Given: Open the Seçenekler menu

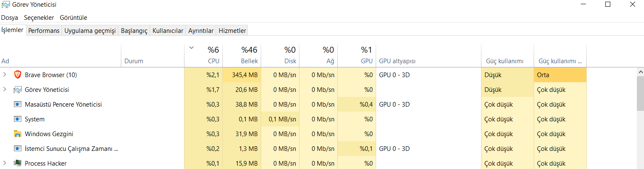Looking at the screenshot, I should coord(39,18).
